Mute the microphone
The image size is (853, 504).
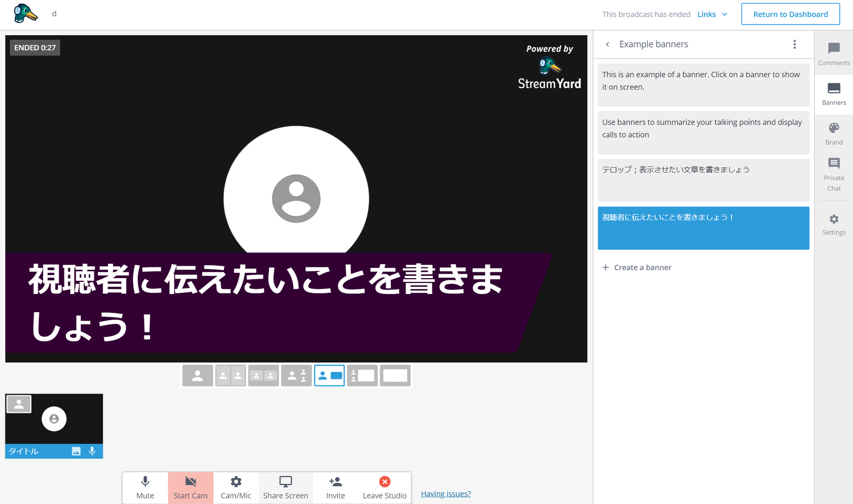[x=145, y=487]
